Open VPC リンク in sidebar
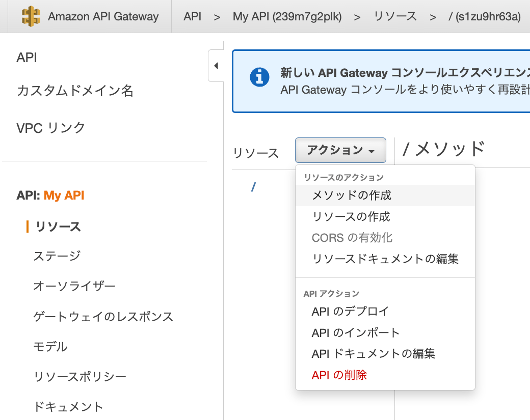 click(x=50, y=128)
